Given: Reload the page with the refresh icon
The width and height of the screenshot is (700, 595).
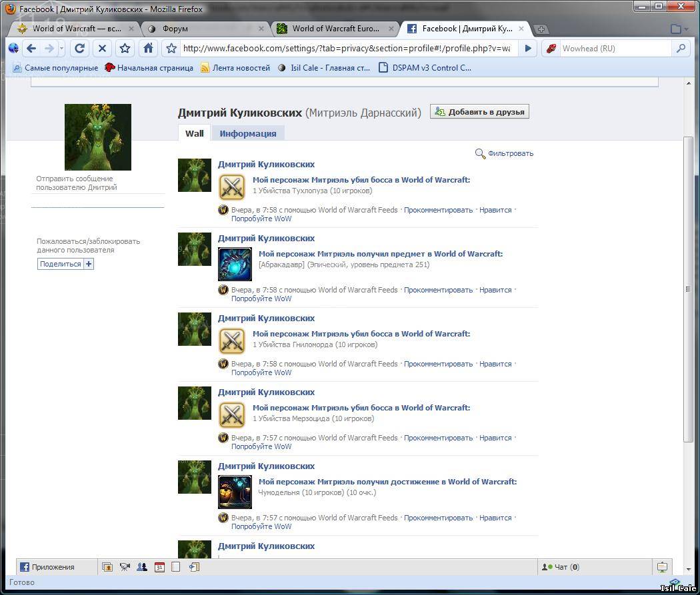Looking at the screenshot, I should point(79,48).
